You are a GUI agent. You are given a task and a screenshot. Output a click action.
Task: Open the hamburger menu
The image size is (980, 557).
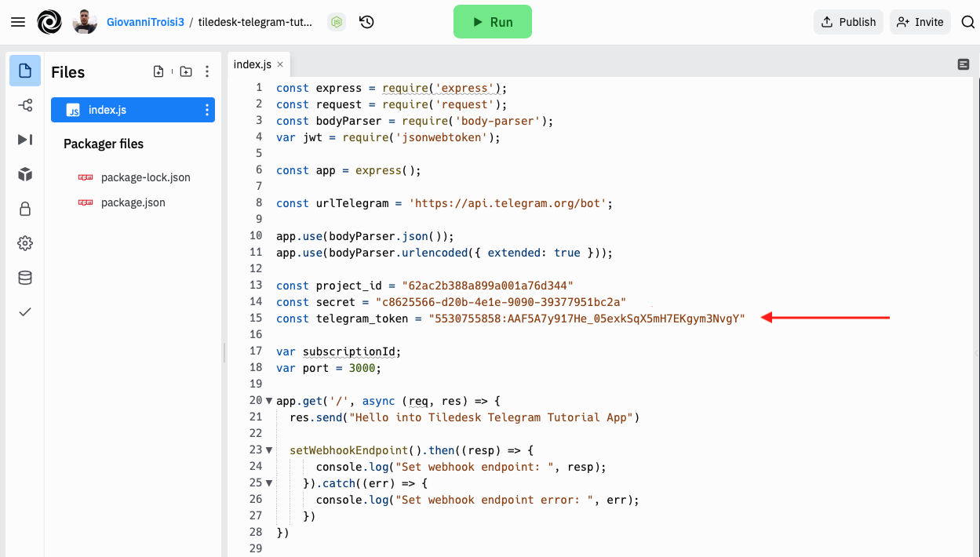point(18,22)
